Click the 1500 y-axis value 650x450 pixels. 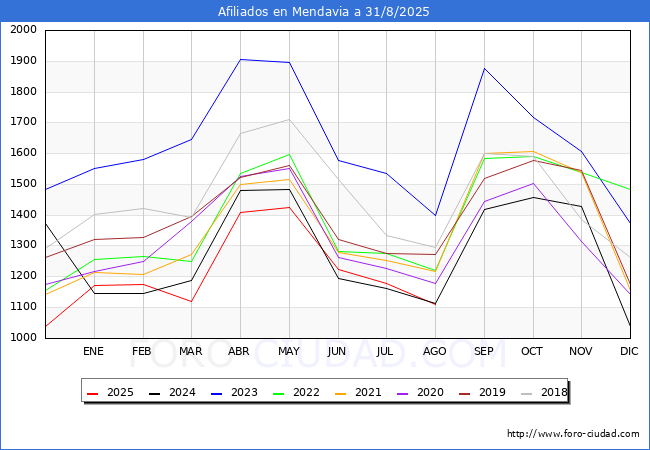[x=24, y=184]
